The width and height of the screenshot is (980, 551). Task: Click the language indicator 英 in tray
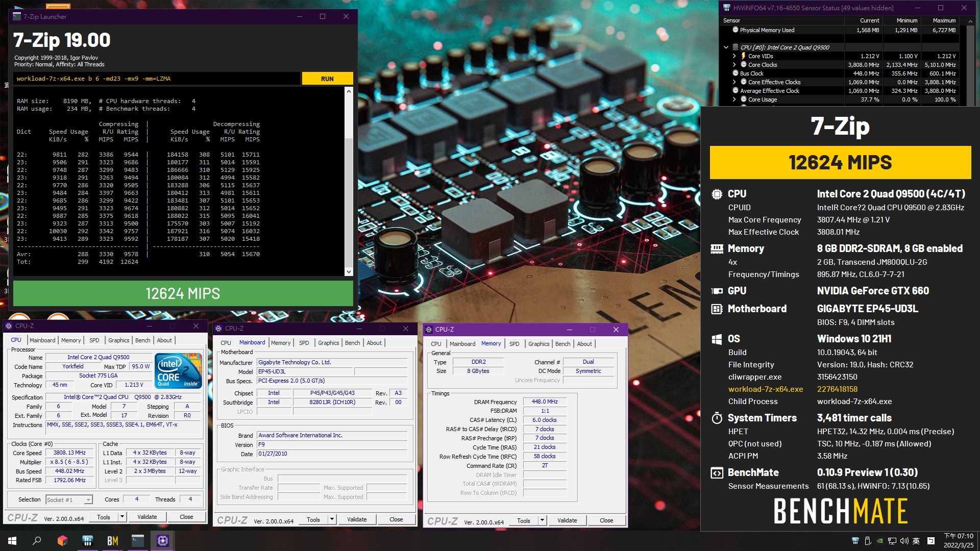click(x=916, y=541)
